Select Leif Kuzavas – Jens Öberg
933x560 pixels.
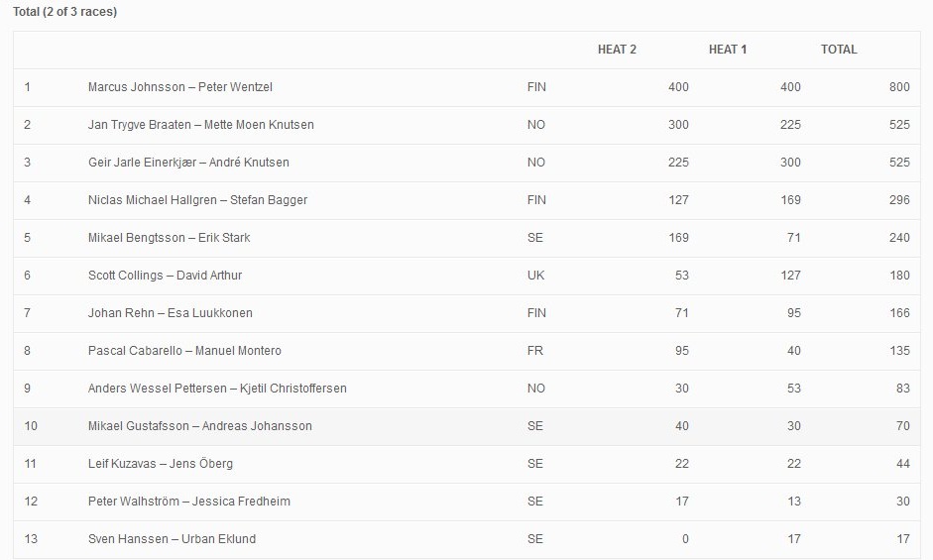160,464
